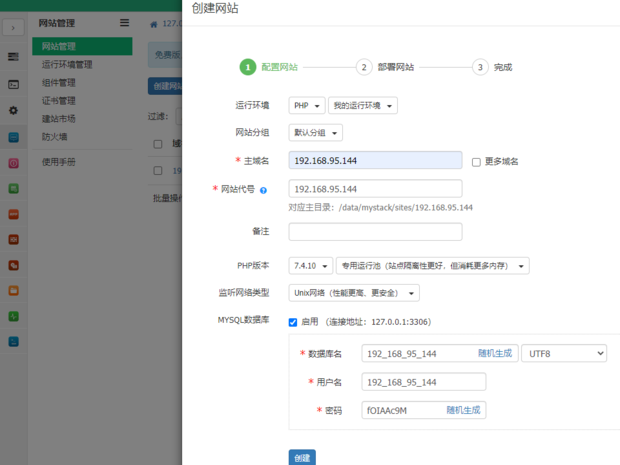The image size is (620, 465).
Task: Select the green square sidebar icon below pink
Action: click(x=13, y=189)
